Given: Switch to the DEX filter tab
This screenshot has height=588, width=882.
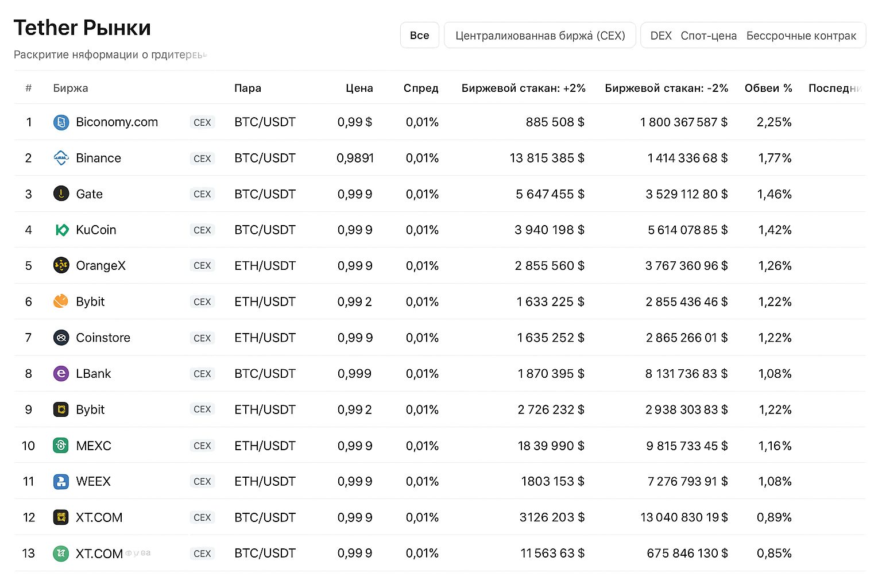Looking at the screenshot, I should click(x=661, y=36).
